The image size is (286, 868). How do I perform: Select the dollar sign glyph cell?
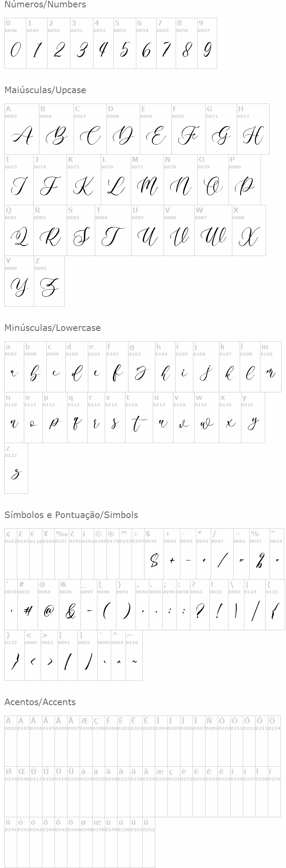click(x=154, y=554)
